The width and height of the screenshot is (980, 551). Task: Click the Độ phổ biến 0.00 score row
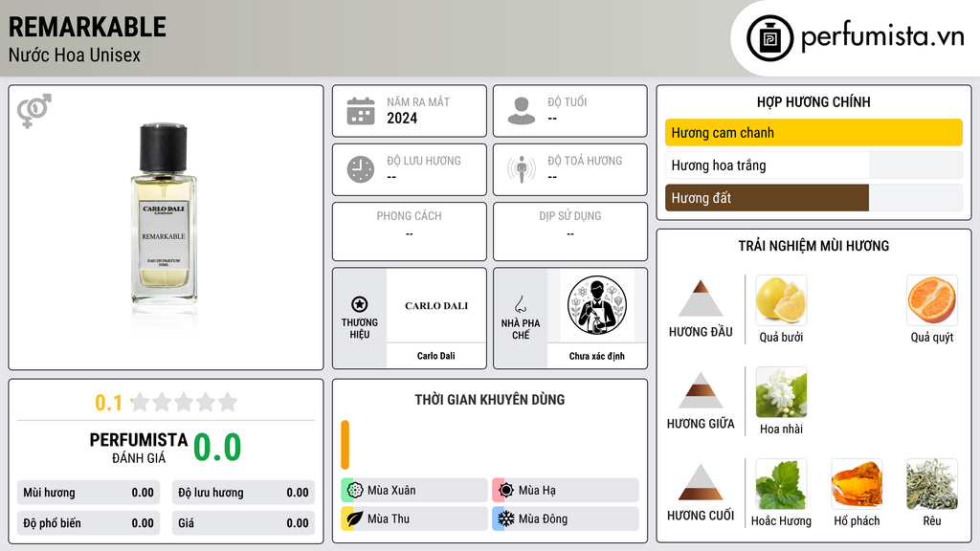click(89, 523)
